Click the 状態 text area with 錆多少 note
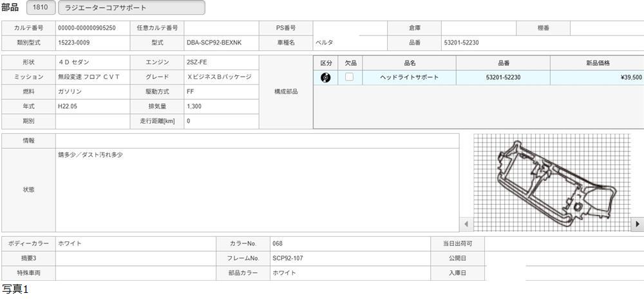The width and height of the screenshot is (644, 300). [257, 190]
